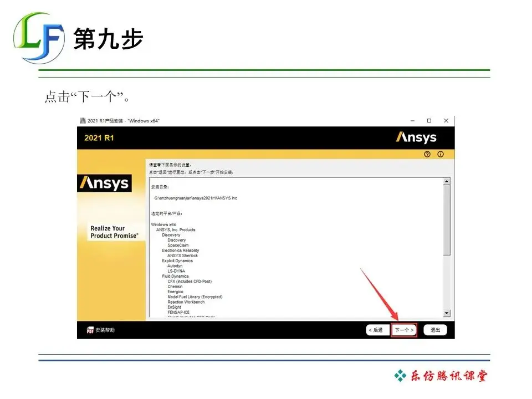The height and width of the screenshot is (399, 532).
Task: Click the Ansys logo in header
Action: click(416, 137)
